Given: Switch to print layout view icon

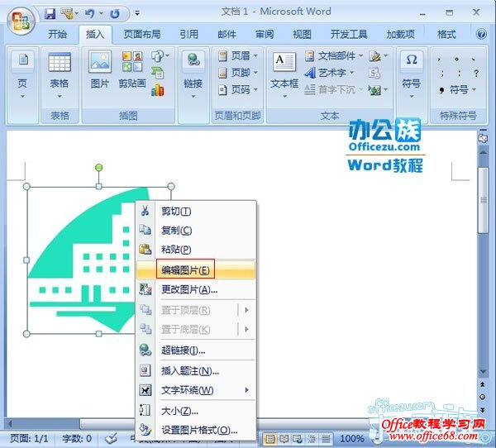Looking at the screenshot, I should 269,439.
